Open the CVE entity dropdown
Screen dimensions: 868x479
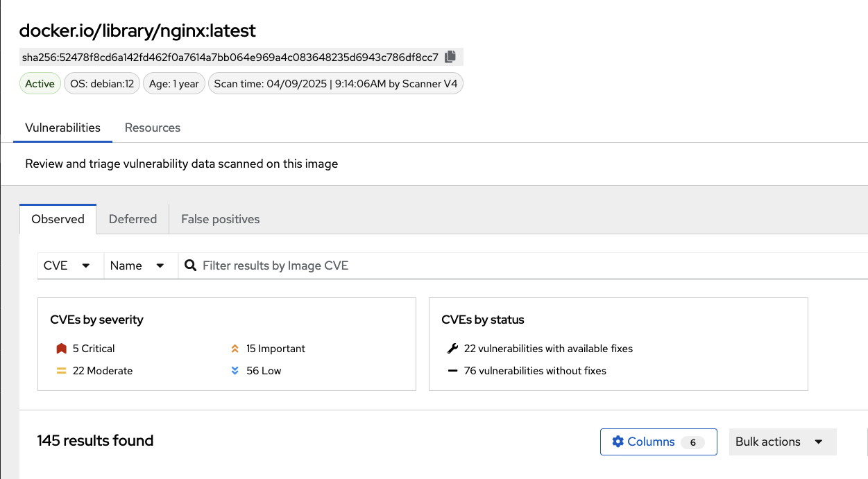(x=67, y=265)
